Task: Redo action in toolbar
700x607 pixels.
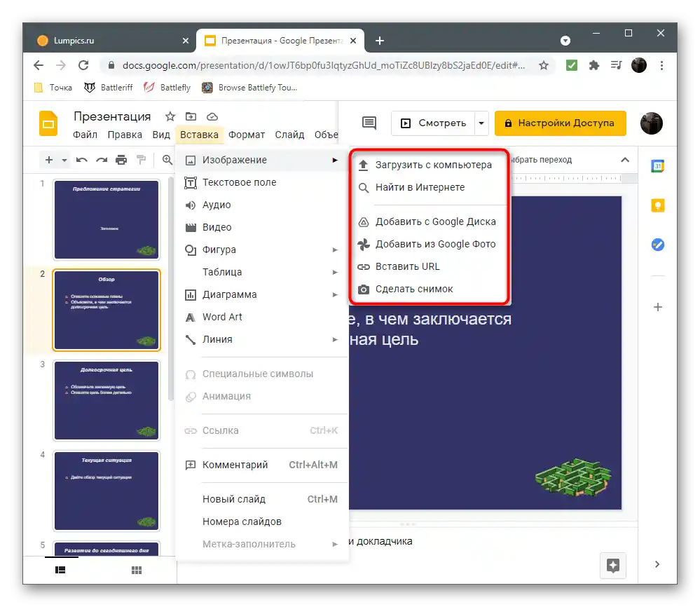Action: coord(102,160)
